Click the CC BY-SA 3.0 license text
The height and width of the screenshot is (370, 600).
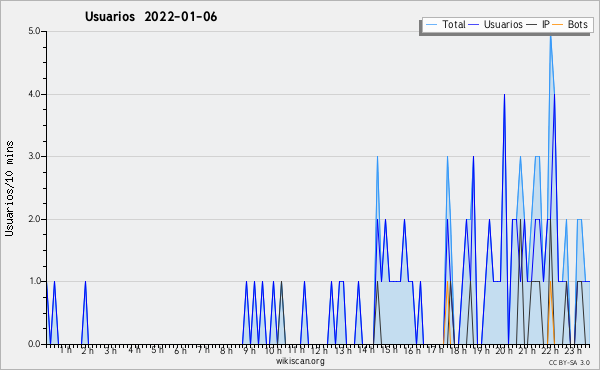[569, 362]
